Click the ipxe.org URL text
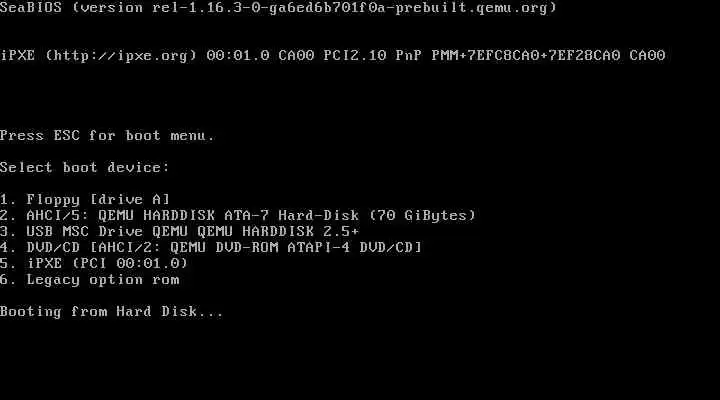Screen dimensions: 720x400 pyautogui.click(x=122, y=56)
